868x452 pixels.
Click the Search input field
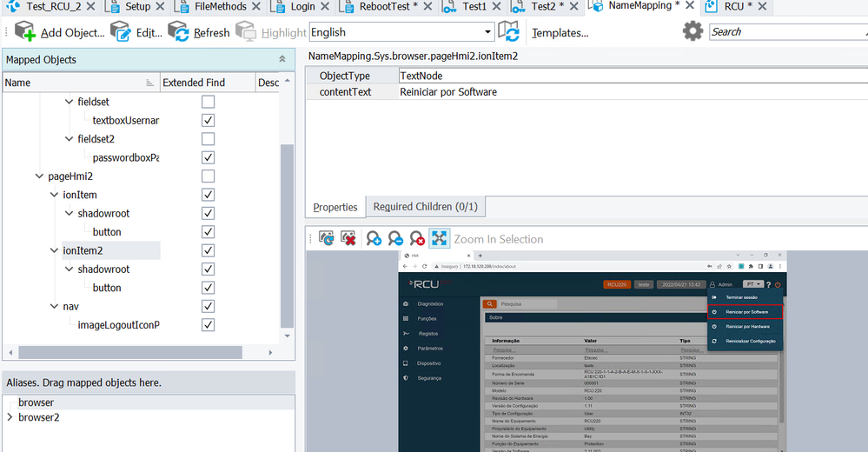tap(785, 32)
